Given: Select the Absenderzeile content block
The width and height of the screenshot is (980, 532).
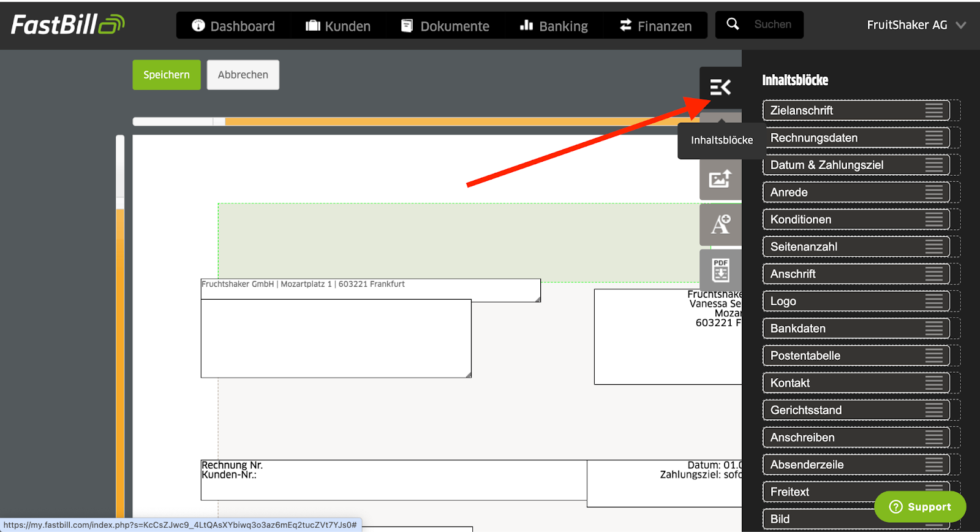Looking at the screenshot, I should coord(856,465).
